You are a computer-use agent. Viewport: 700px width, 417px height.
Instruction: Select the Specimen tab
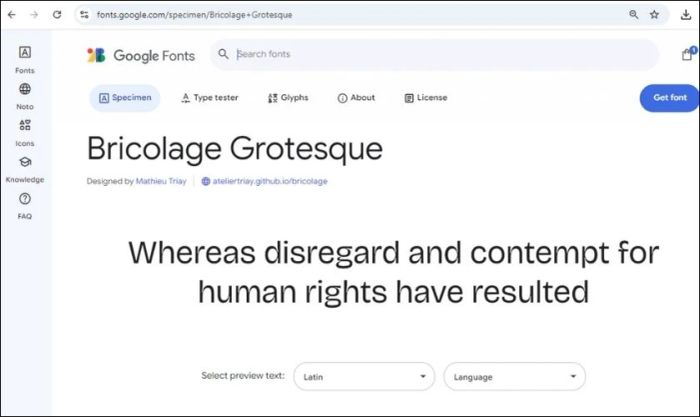(x=125, y=98)
